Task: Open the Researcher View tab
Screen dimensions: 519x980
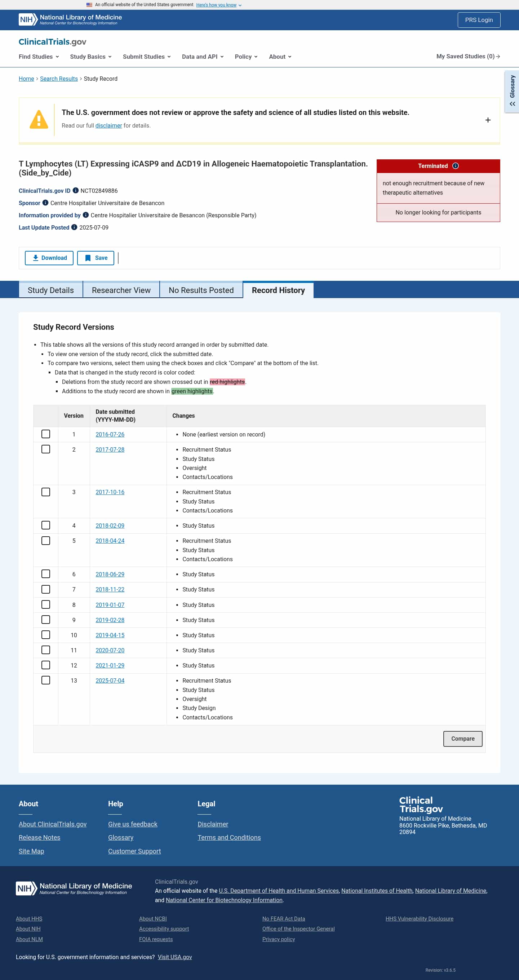Action: pos(121,290)
